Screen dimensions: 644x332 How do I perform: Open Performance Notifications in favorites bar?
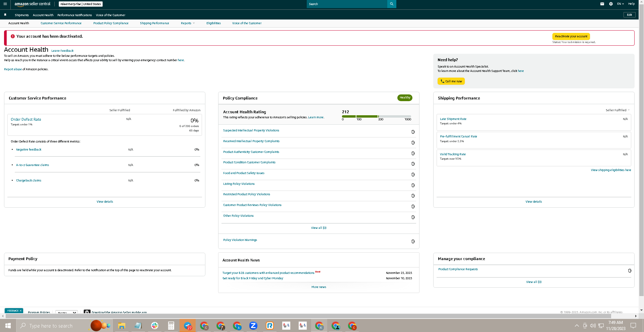(75, 15)
